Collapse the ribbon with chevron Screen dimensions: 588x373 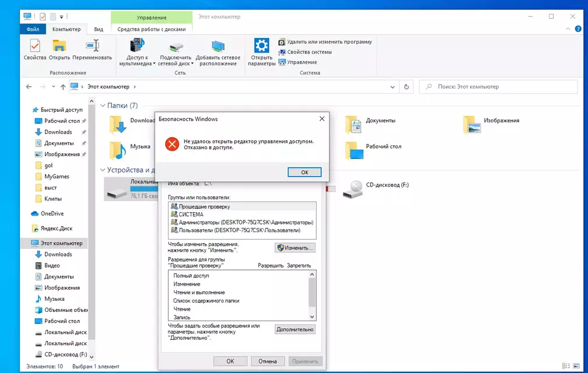coord(568,29)
